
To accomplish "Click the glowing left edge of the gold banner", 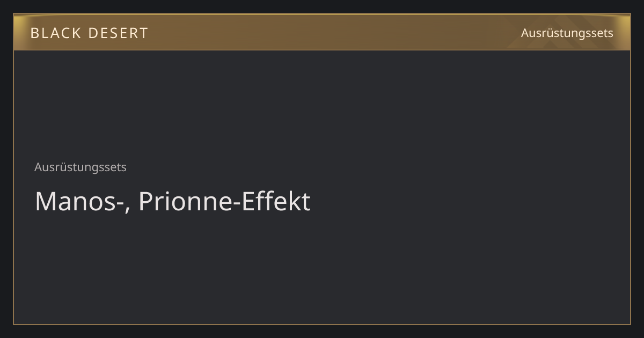I will 19,32.
